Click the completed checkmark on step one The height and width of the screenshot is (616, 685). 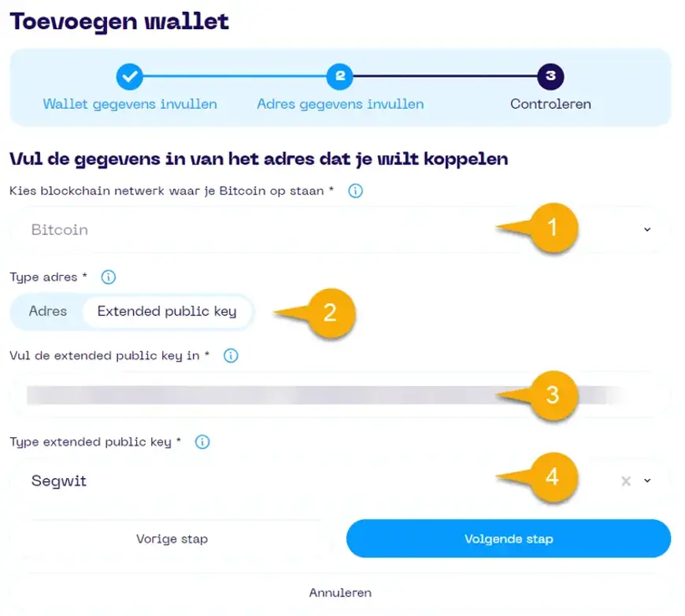pos(129,76)
